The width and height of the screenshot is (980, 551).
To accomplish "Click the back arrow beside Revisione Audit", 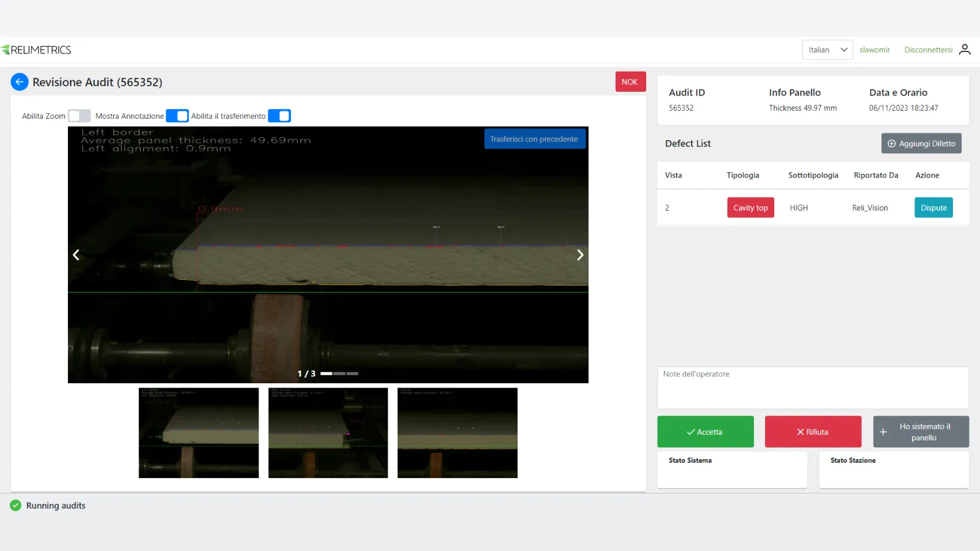I will [20, 82].
